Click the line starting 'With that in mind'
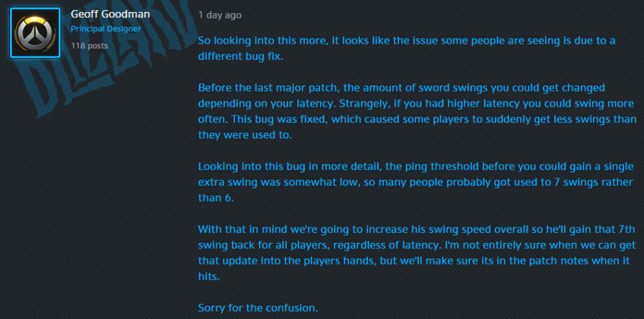The height and width of the screenshot is (319, 644). coord(416,229)
